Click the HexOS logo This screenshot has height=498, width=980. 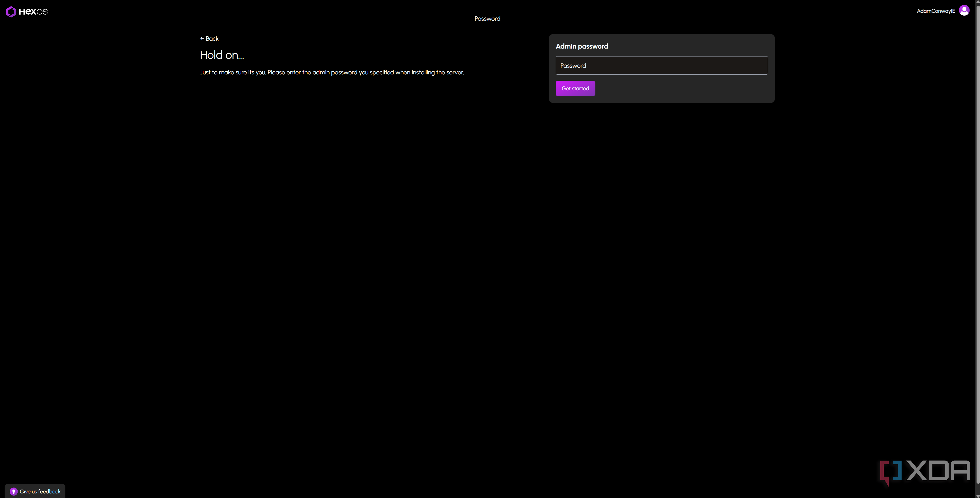click(x=27, y=12)
